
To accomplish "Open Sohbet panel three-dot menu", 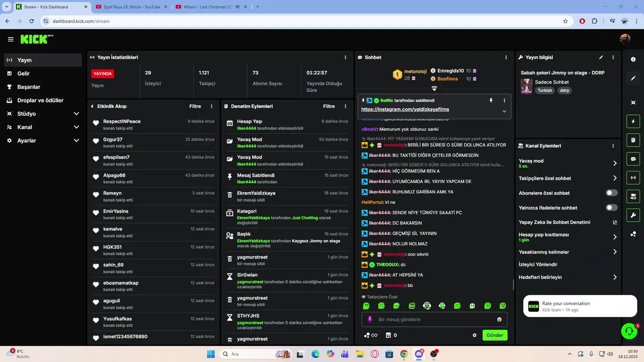I will pyautogui.click(x=506, y=57).
